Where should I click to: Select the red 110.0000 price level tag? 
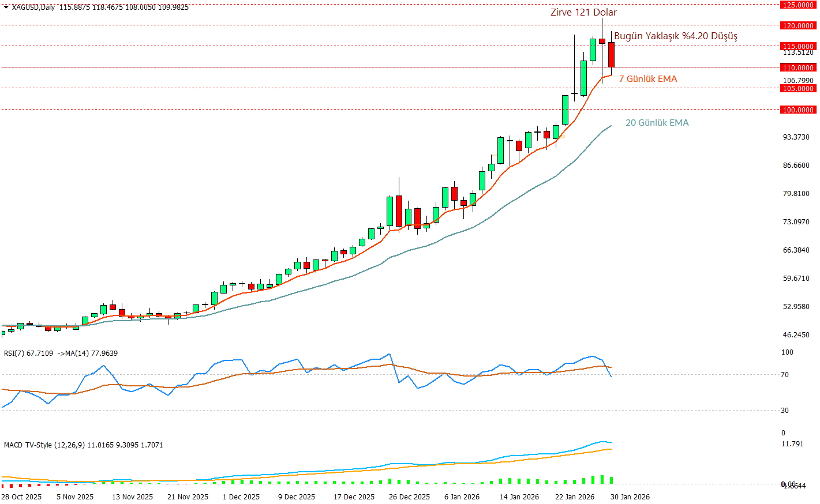point(797,67)
